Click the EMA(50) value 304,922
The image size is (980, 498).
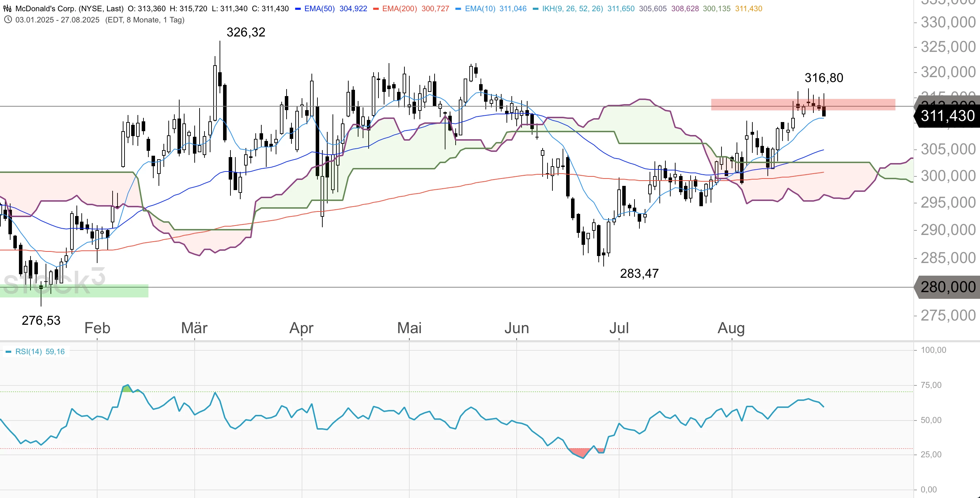click(x=354, y=8)
